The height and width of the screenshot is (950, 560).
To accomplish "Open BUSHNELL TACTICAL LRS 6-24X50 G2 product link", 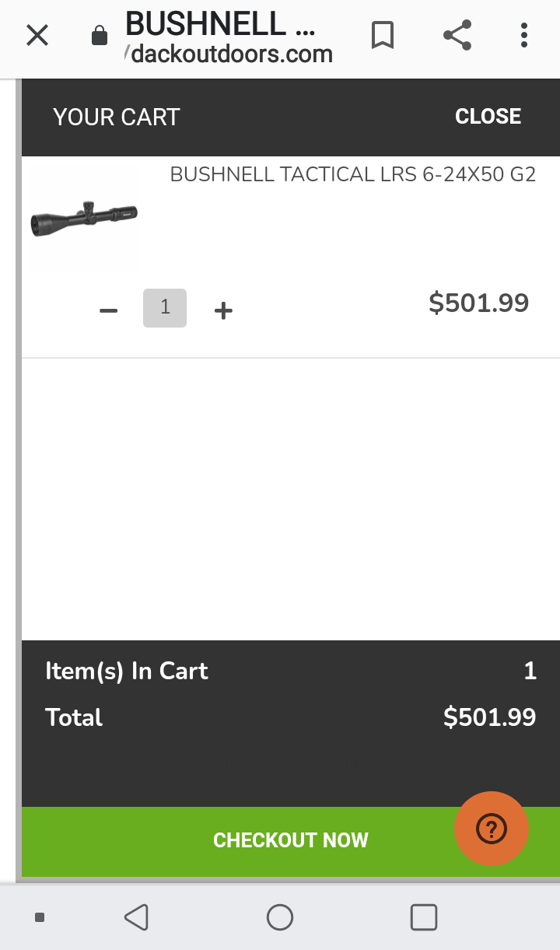I will tap(353, 174).
